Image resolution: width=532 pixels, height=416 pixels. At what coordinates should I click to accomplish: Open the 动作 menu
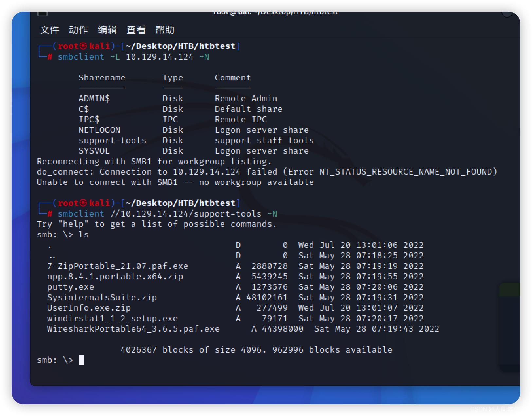pyautogui.click(x=78, y=30)
